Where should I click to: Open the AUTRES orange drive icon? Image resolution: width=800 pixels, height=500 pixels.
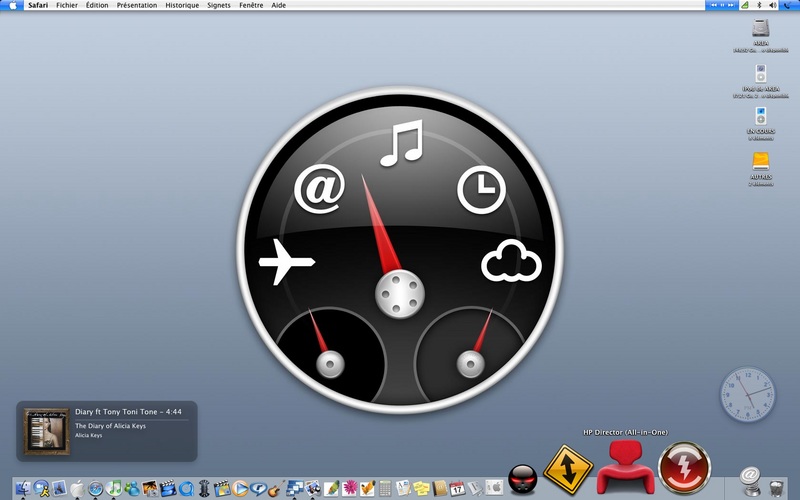pyautogui.click(x=760, y=161)
